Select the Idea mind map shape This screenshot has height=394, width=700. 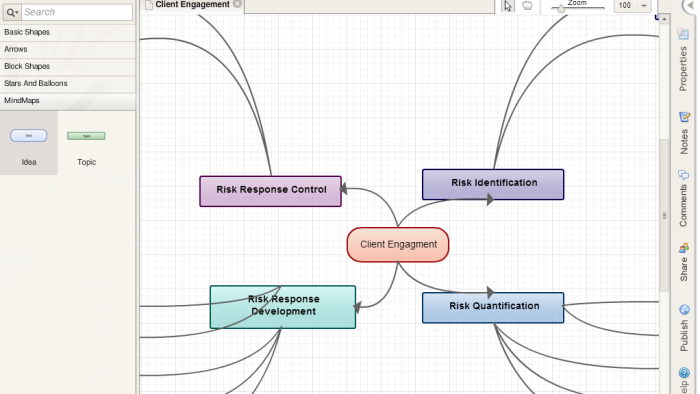pos(29,143)
